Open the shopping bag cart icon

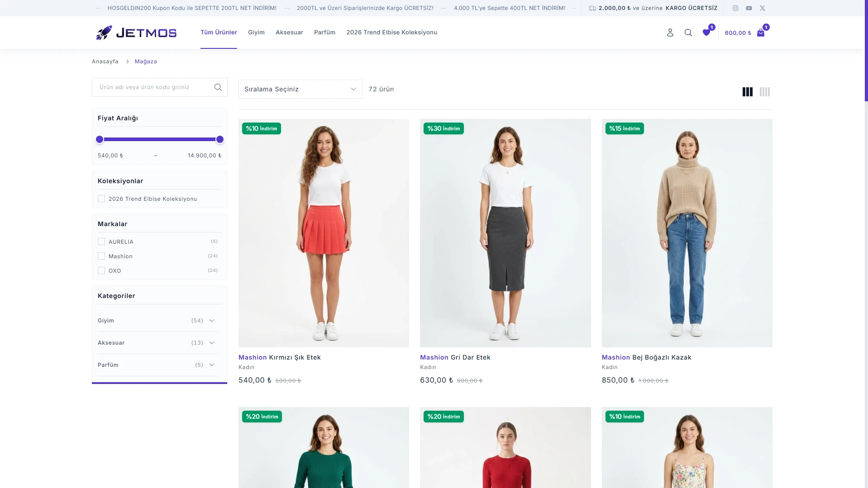[x=761, y=33]
